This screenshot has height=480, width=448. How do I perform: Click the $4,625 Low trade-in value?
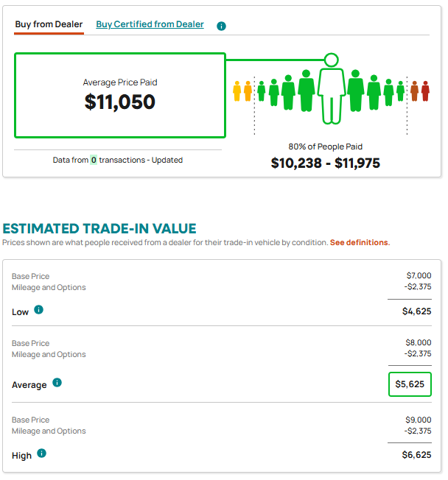point(416,311)
